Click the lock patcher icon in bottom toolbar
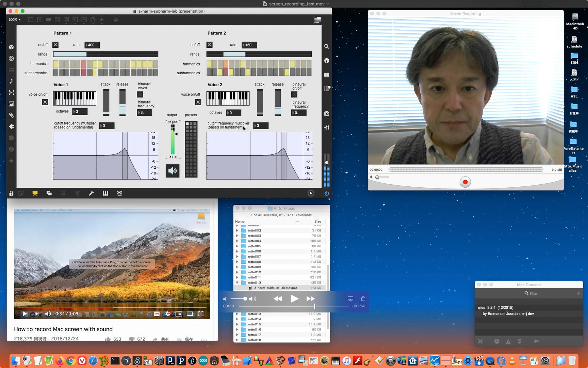The height and width of the screenshot is (368, 588). [11, 193]
